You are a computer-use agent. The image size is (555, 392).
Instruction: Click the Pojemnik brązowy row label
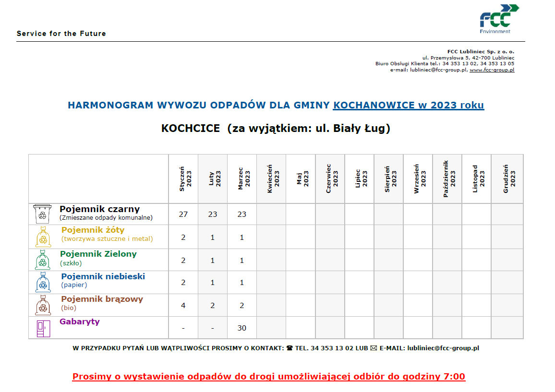(x=102, y=299)
